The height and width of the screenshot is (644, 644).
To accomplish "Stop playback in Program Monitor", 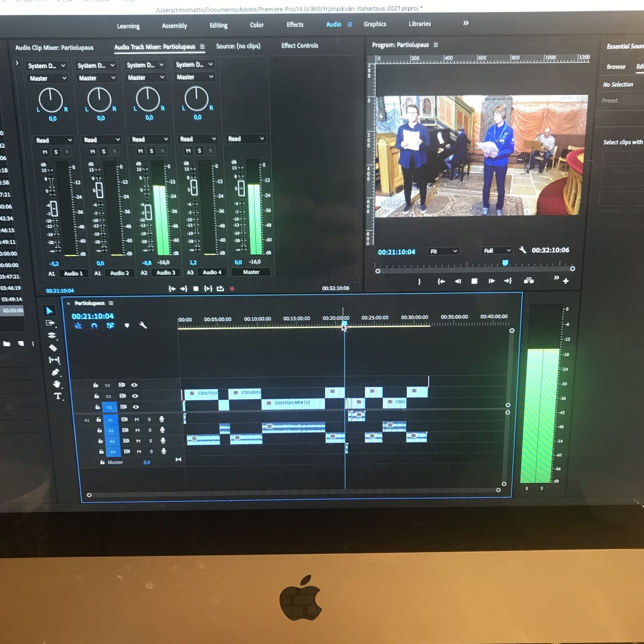I will pos(474,281).
